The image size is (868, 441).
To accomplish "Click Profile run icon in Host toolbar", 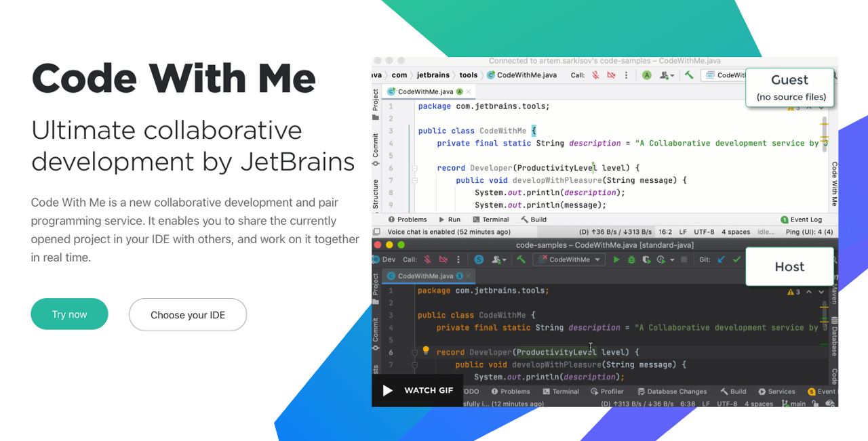I will 660,259.
